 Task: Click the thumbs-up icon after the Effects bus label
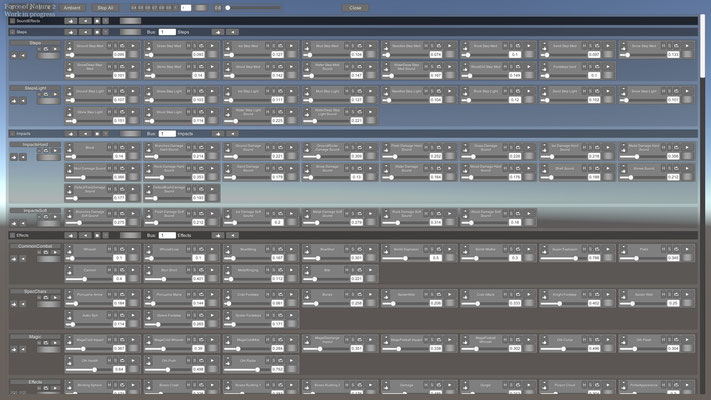coord(218,235)
